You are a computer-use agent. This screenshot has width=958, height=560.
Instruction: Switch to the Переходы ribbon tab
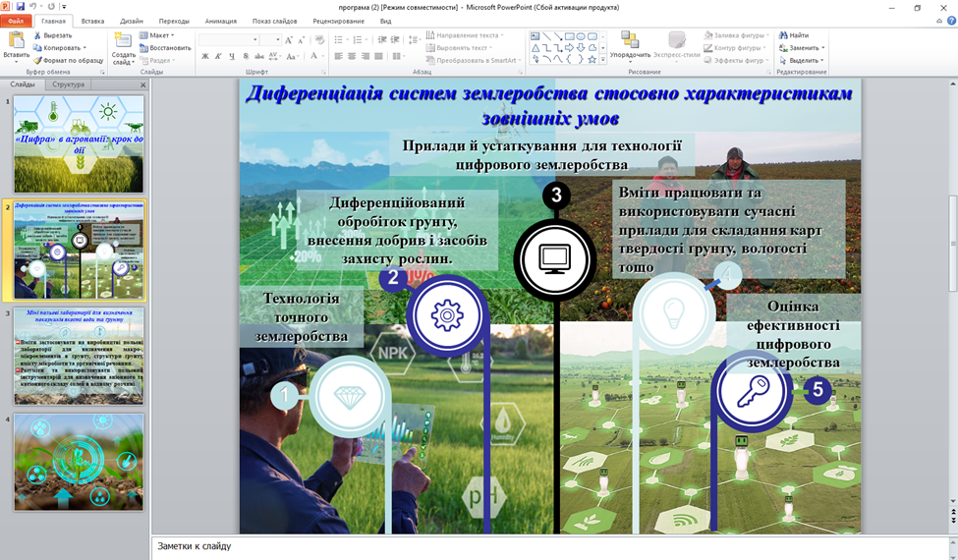[x=174, y=21]
